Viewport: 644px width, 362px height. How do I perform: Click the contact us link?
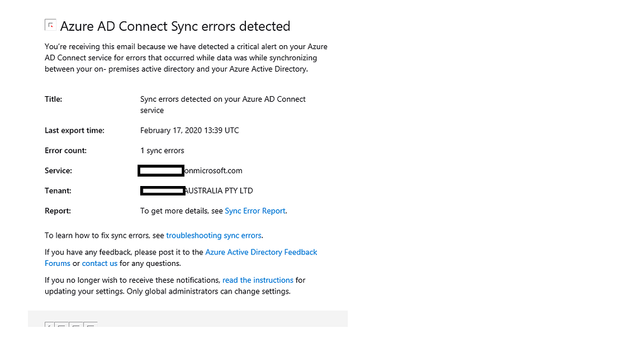click(99, 263)
